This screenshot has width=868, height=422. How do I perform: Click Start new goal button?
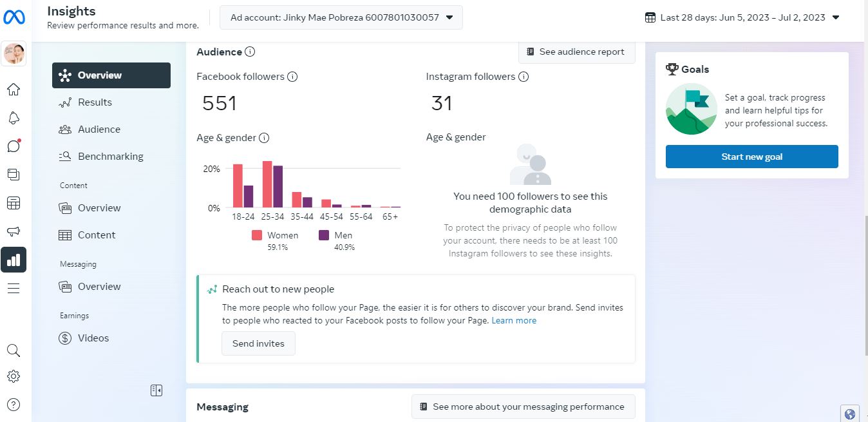point(752,157)
